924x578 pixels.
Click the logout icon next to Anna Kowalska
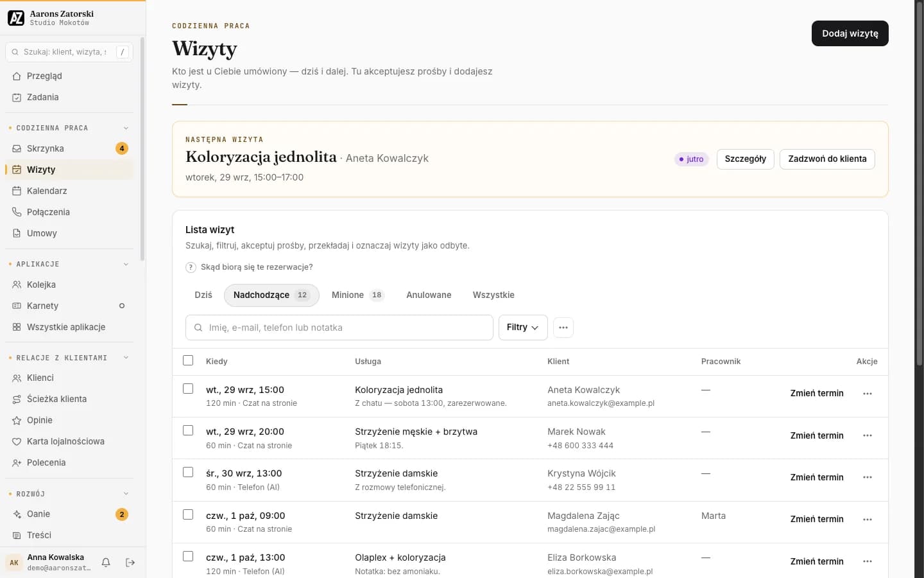[130, 563]
